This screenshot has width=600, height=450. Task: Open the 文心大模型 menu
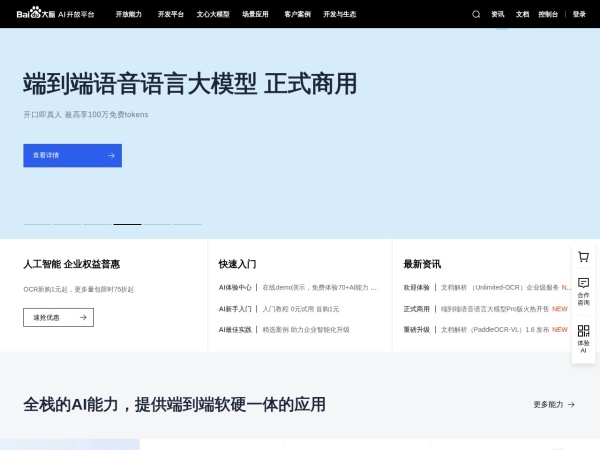click(213, 15)
